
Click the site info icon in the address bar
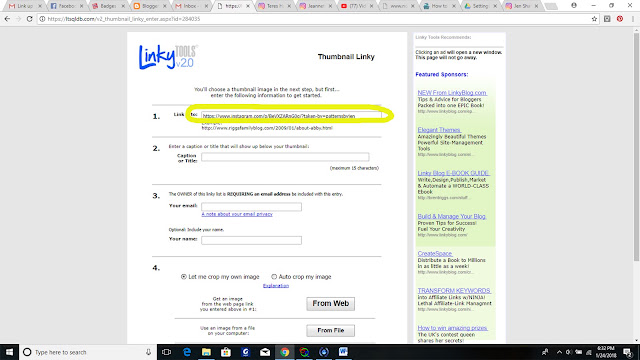point(42,19)
